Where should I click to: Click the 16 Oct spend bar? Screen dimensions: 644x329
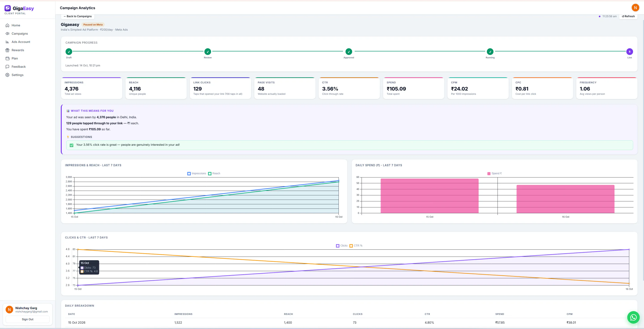coord(566,199)
